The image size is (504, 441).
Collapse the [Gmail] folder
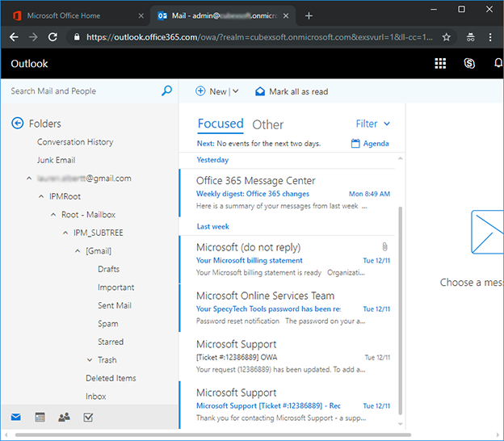(x=78, y=250)
